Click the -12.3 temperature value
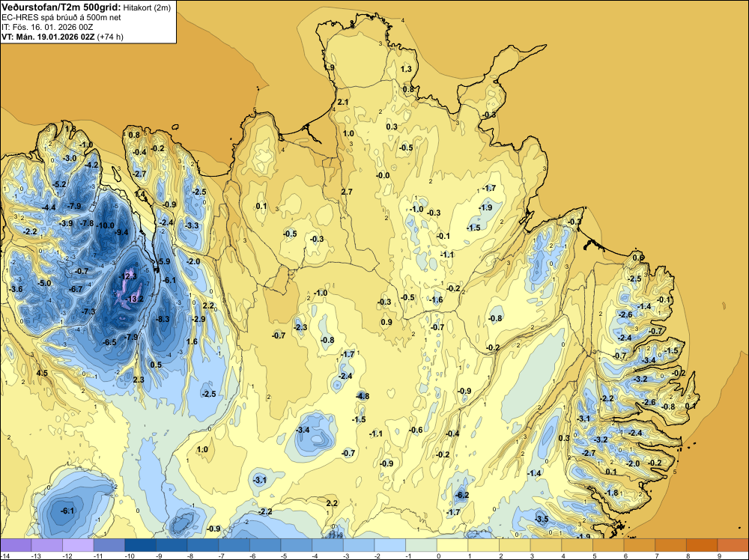749x560 pixels. click(127, 276)
